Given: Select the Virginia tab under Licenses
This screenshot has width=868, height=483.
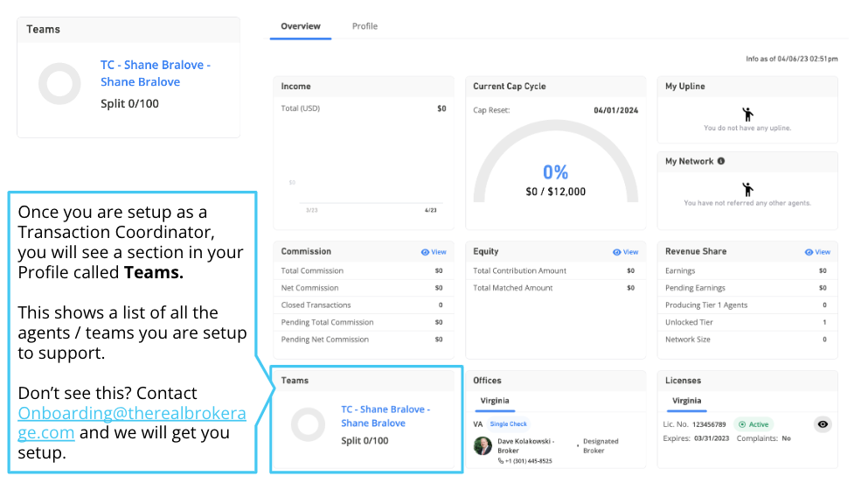Looking at the screenshot, I should [686, 401].
